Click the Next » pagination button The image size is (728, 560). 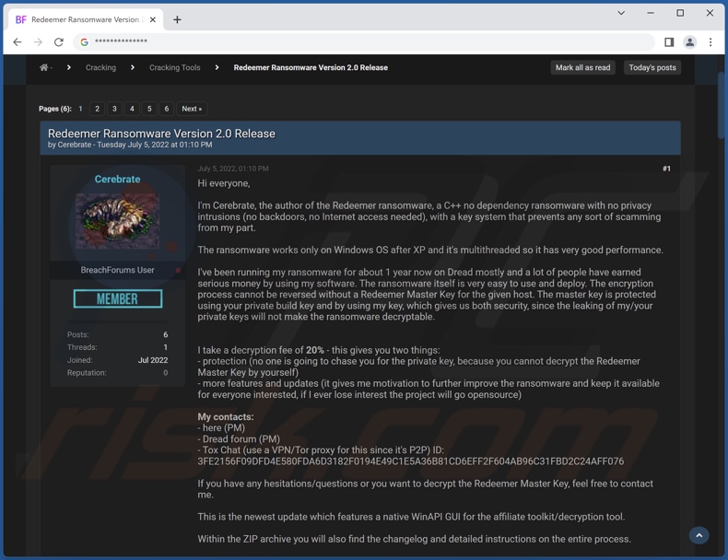192,109
